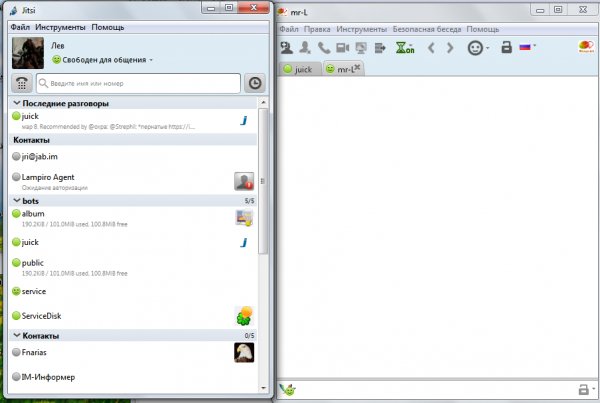Image resolution: width=600 pixels, height=403 pixels.
Task: Toggle the secure chat padlock in toolbar
Action: [506, 47]
